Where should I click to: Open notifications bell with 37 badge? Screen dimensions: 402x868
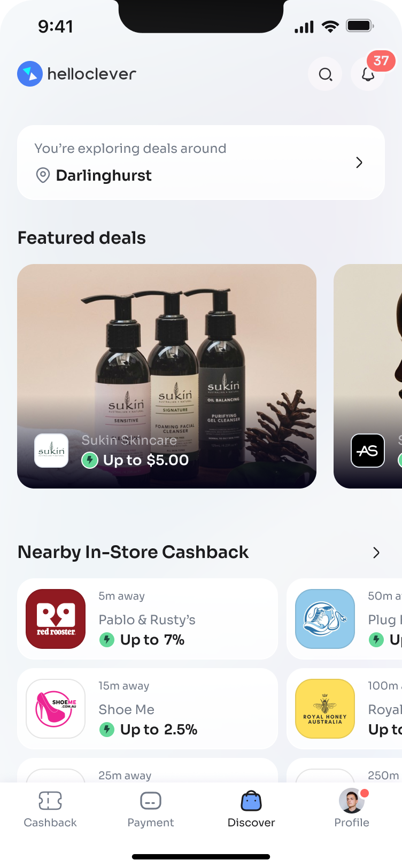(368, 74)
